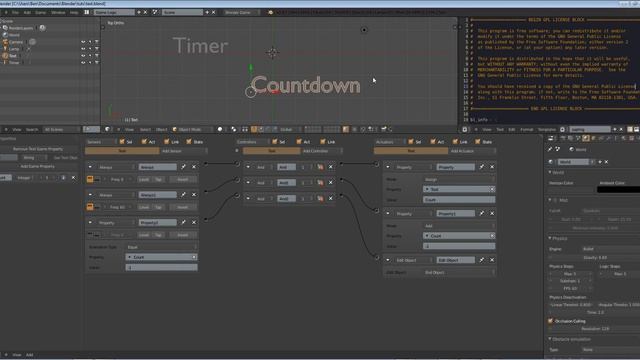Click the World icon in outliner

[x=5, y=35]
